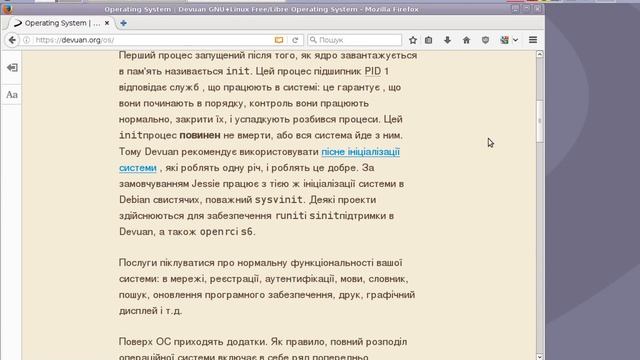This screenshot has height=360, width=640.
Task: Maximize the Firefox window
Action: tap(527, 9)
